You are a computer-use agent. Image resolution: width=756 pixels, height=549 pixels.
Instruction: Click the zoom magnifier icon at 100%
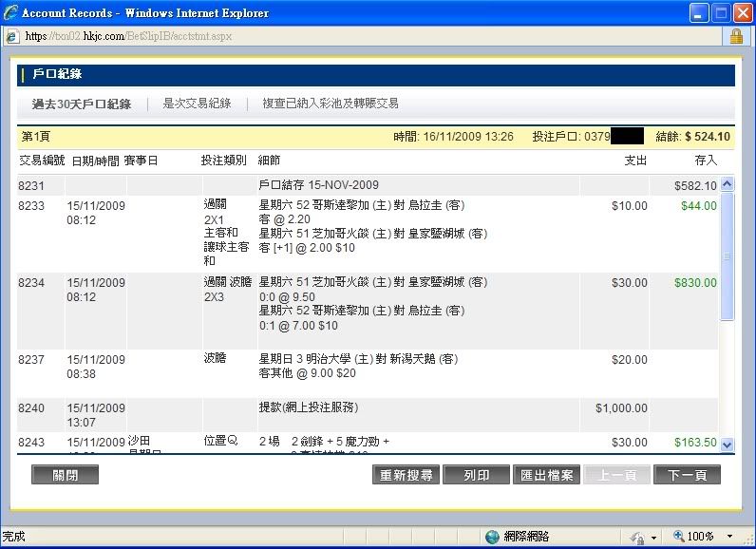(678, 537)
